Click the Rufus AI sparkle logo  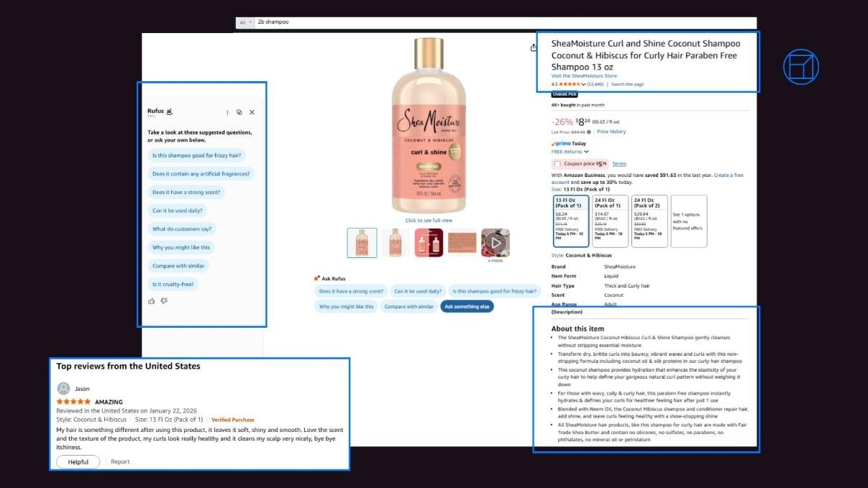[x=170, y=112]
